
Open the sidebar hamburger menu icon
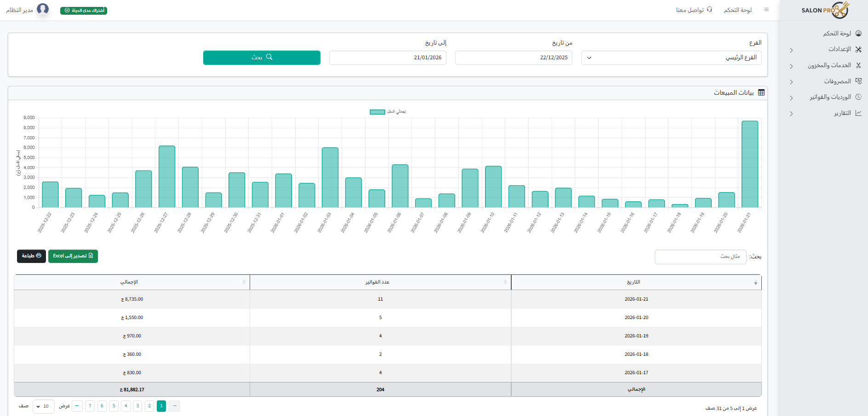pos(766,9)
